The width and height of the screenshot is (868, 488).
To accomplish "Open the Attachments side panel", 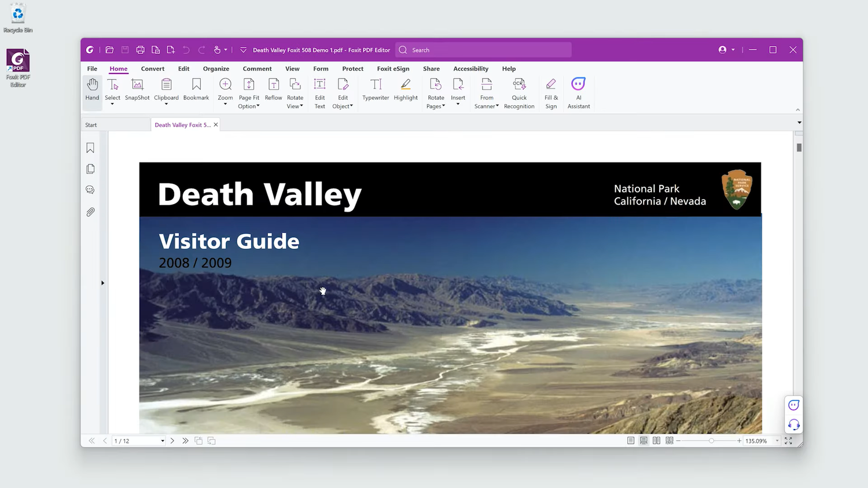I will point(90,212).
